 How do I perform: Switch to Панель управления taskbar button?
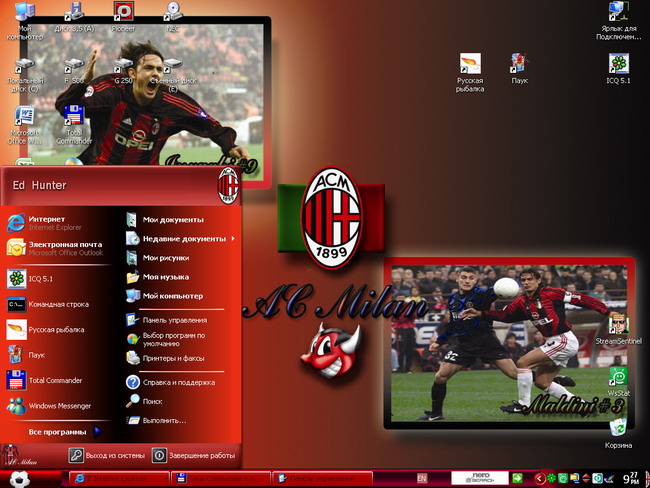[x=323, y=478]
